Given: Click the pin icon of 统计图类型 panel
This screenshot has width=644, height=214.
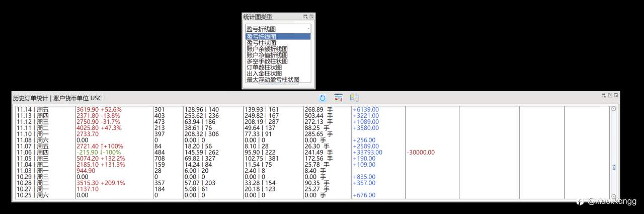Looking at the screenshot, I should click(x=305, y=17).
